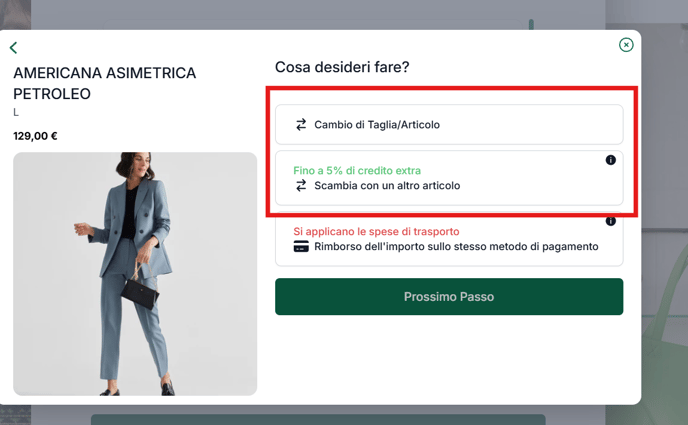The image size is (688, 425).
Task: Click Si applicano le spese di trasporto notice
Action: pyautogui.click(x=376, y=232)
